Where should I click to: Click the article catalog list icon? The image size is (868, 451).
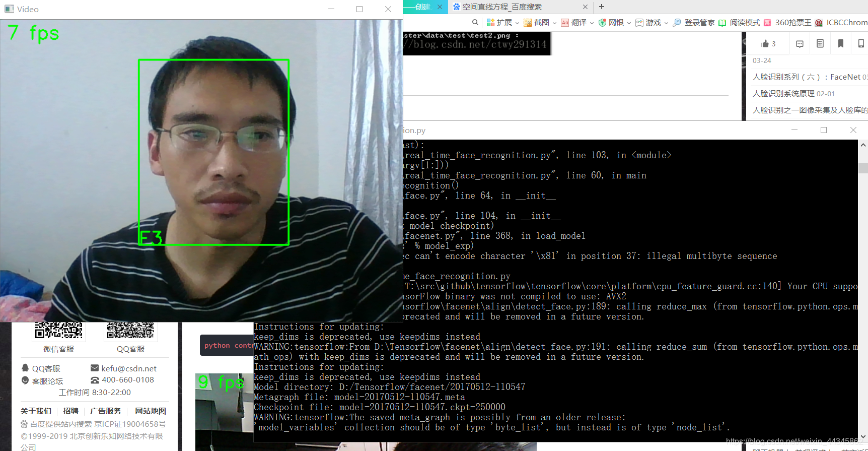[x=820, y=43]
